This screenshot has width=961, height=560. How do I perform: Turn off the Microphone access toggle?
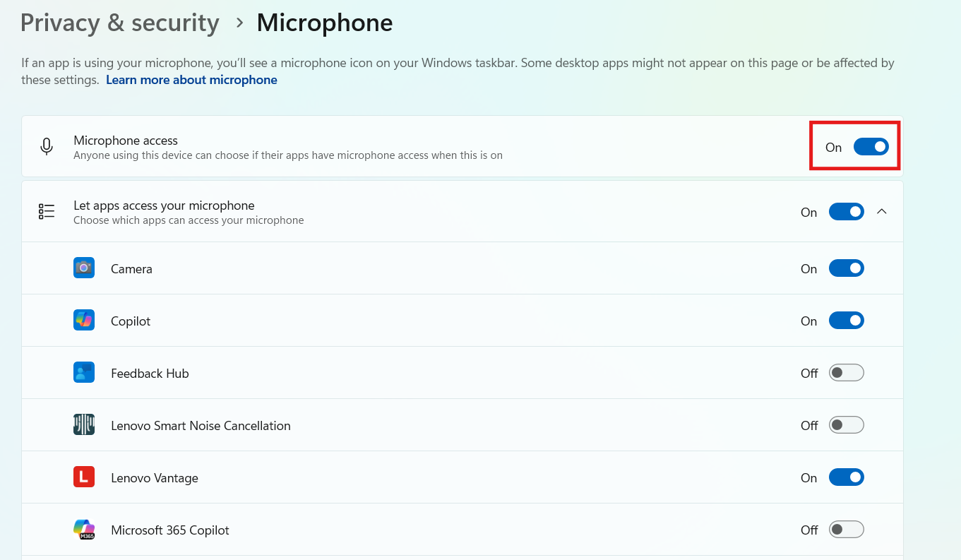(871, 146)
